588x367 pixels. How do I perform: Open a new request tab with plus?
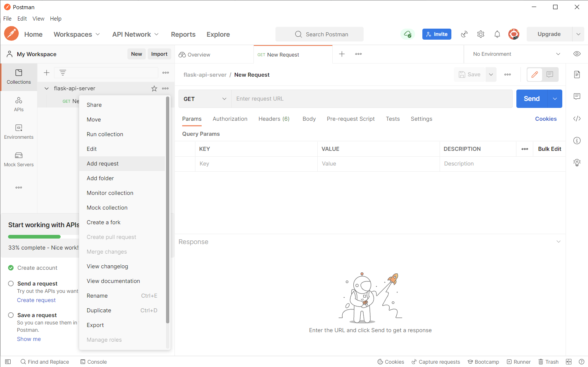coord(342,54)
